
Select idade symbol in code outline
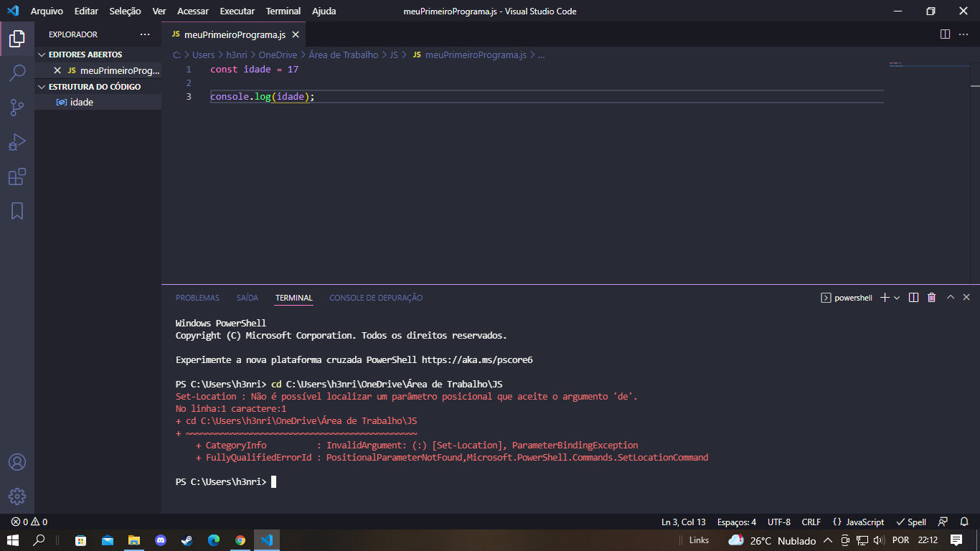(x=98, y=102)
